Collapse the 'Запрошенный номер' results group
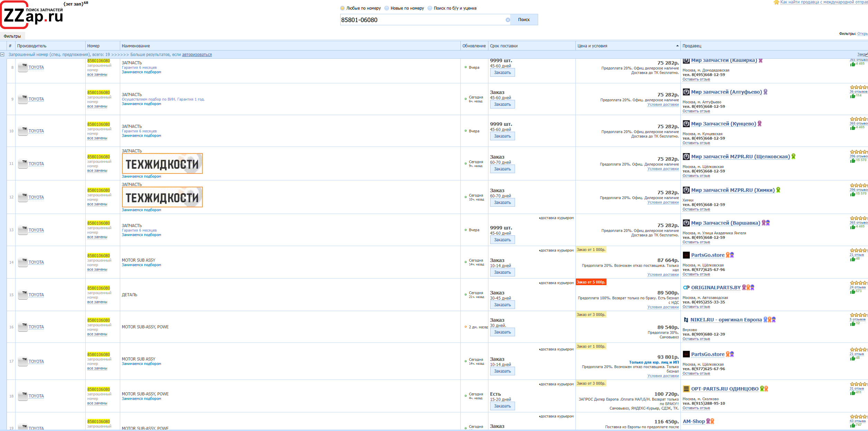Viewport: 868px width, 431px height. (x=2, y=55)
